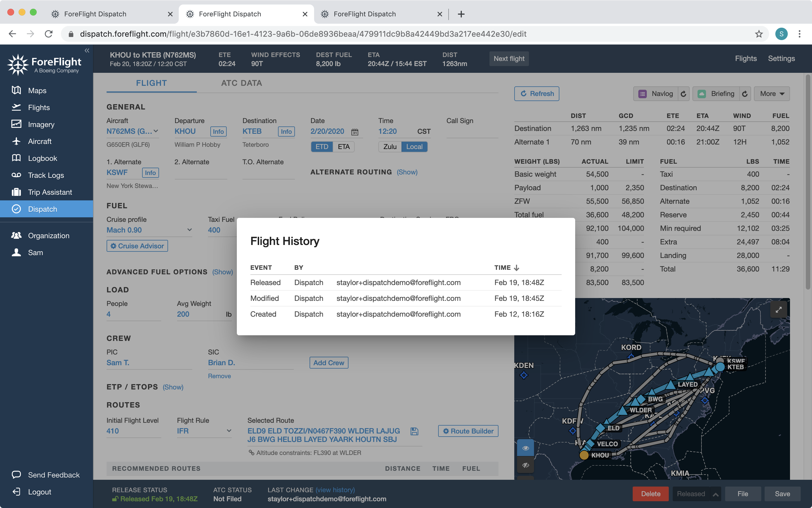Open Flights in the sidebar
812x508 pixels.
coord(39,107)
